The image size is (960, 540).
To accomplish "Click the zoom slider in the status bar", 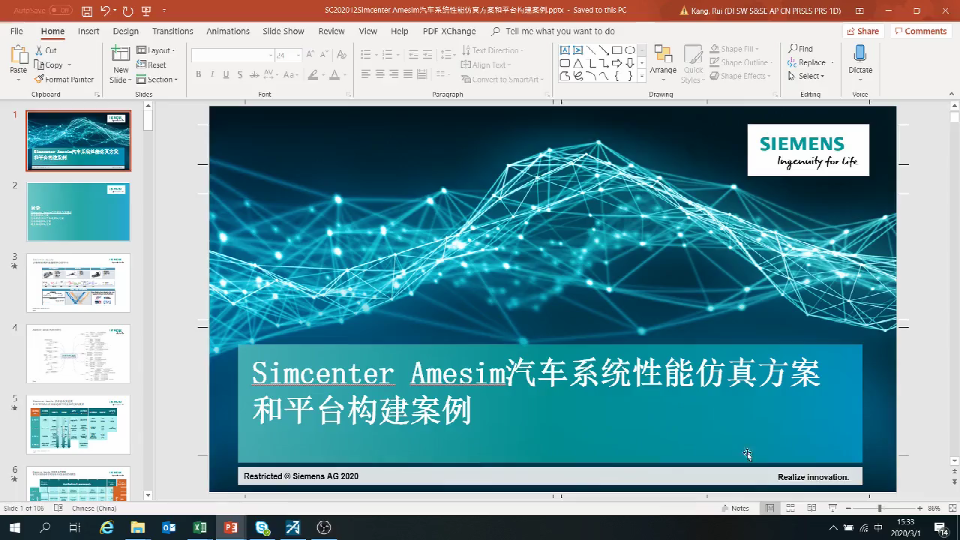I will click(880, 508).
